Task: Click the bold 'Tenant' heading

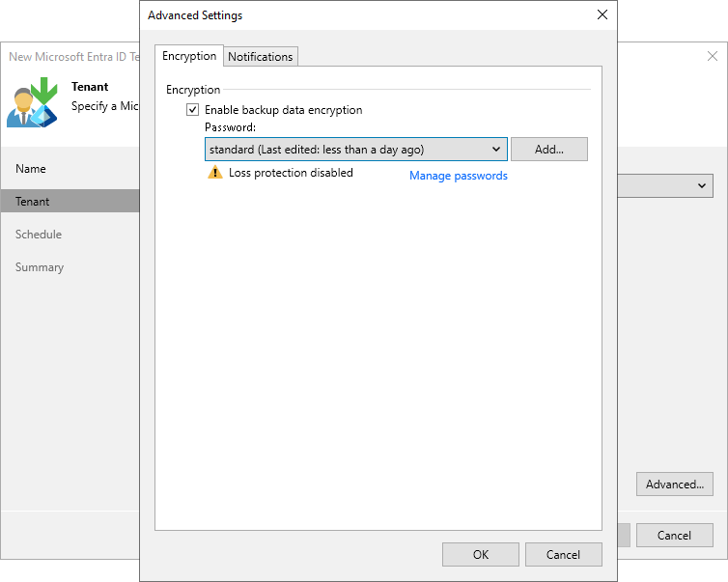Action: click(90, 87)
